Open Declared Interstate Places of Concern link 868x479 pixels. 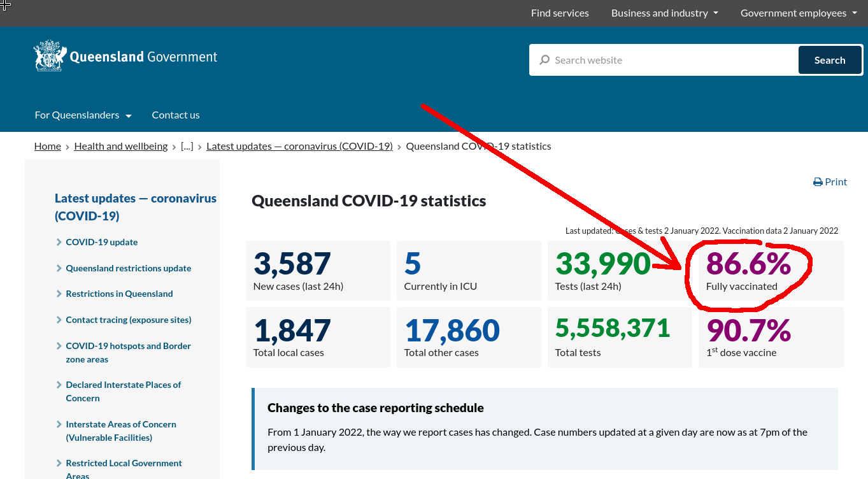(x=124, y=392)
